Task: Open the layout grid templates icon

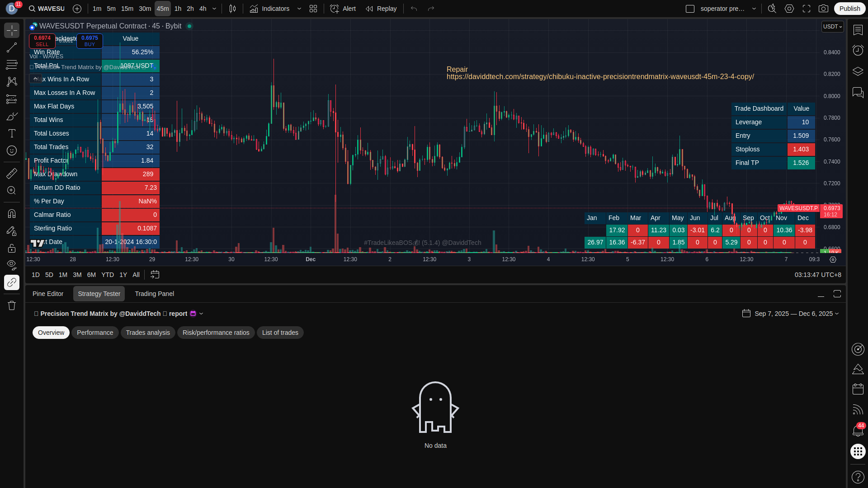Action: [x=313, y=9]
